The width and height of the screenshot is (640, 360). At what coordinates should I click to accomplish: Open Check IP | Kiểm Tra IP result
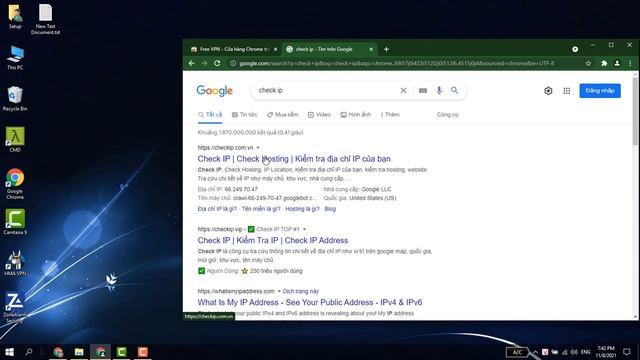click(273, 240)
